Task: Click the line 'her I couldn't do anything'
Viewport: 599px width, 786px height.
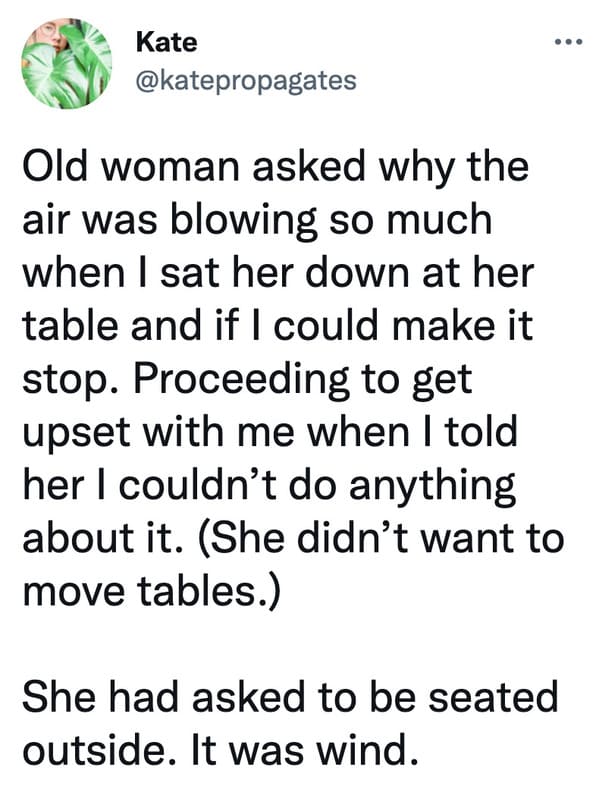Action: click(x=269, y=487)
